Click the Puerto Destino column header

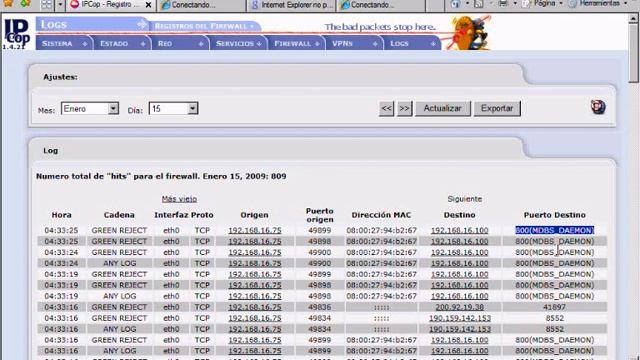pyautogui.click(x=554, y=215)
